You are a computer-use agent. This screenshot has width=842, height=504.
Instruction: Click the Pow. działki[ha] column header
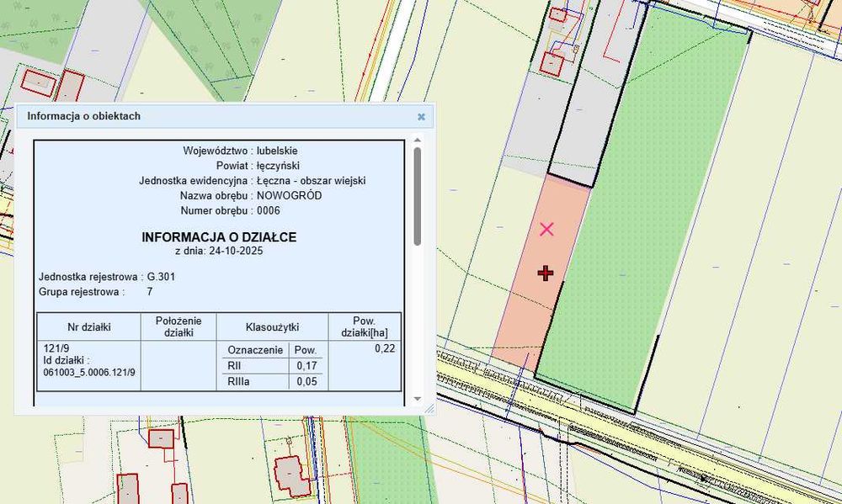(x=365, y=326)
